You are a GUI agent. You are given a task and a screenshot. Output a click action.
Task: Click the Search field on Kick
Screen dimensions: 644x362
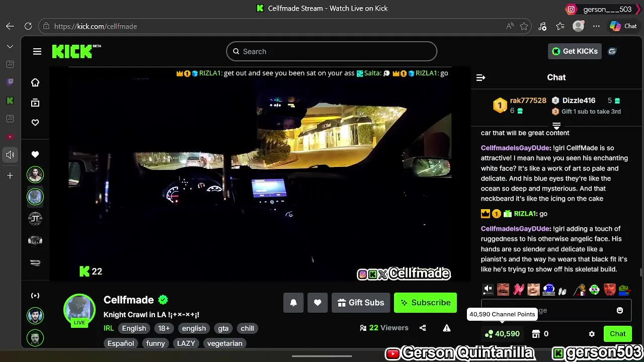(332, 51)
